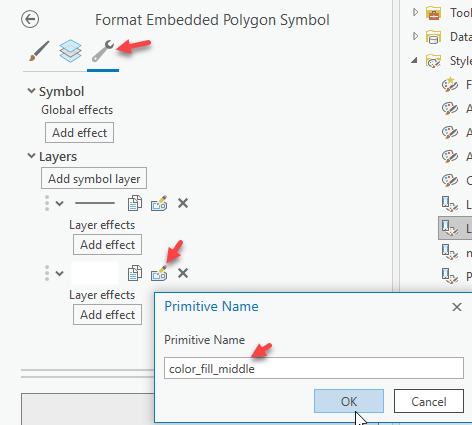
Task: Add effect to the stroke line layer
Action: (107, 245)
